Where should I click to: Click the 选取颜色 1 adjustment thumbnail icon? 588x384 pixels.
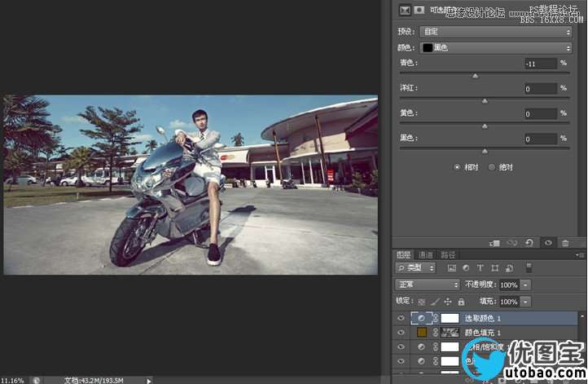(x=421, y=318)
